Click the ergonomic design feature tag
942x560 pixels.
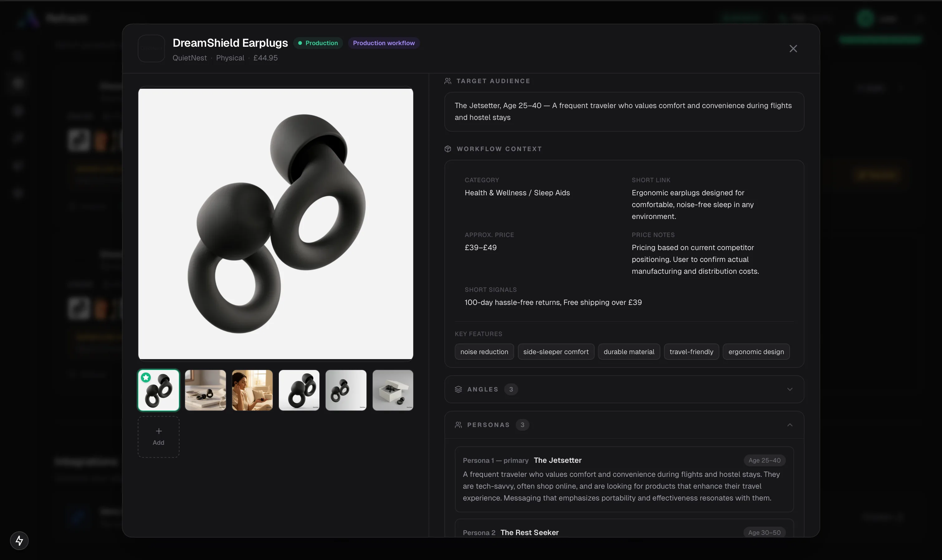756,352
